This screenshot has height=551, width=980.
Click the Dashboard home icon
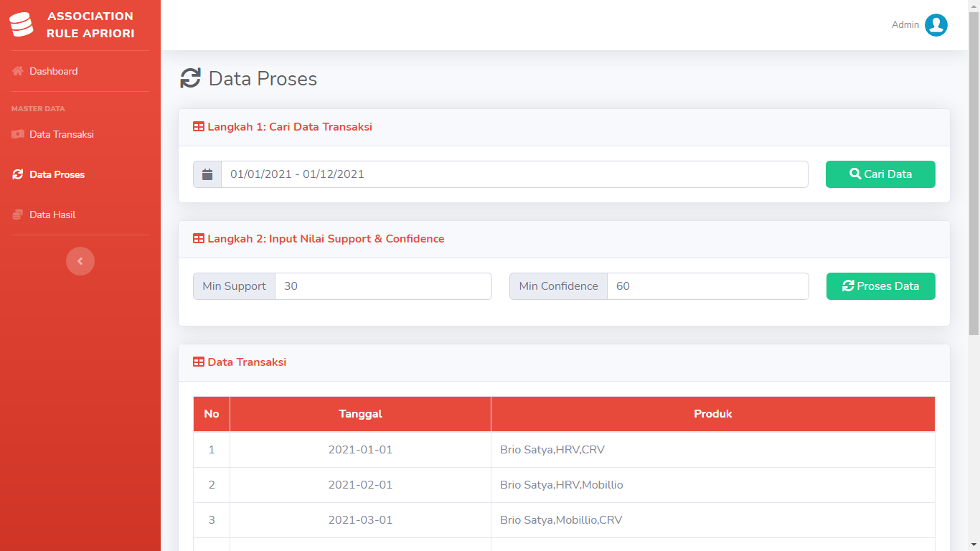coord(18,71)
